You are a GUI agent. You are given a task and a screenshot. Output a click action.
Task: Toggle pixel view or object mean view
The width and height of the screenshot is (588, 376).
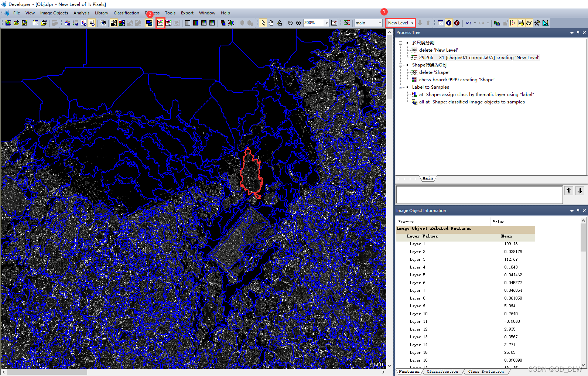click(149, 23)
